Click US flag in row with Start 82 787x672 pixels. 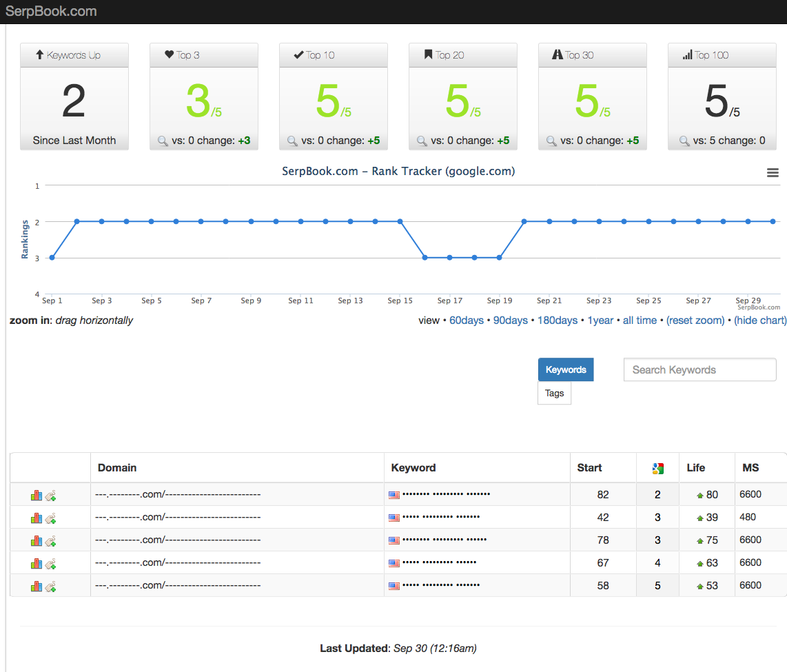point(394,495)
